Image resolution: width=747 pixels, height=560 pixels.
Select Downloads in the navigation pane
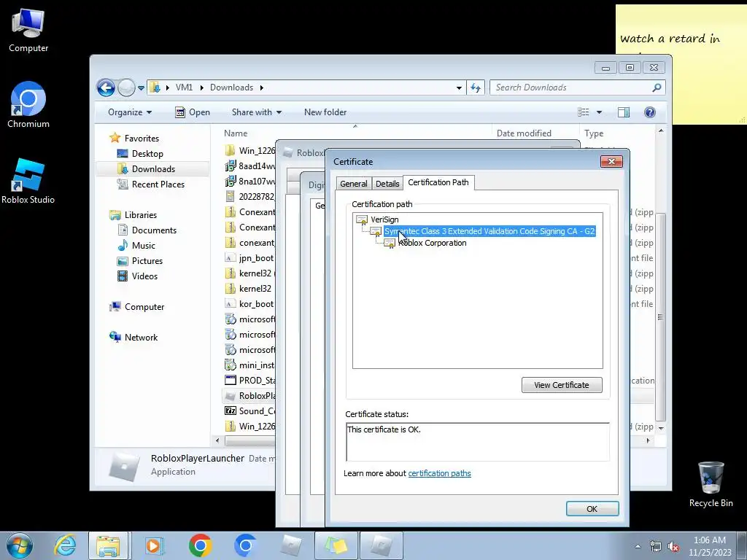(153, 169)
